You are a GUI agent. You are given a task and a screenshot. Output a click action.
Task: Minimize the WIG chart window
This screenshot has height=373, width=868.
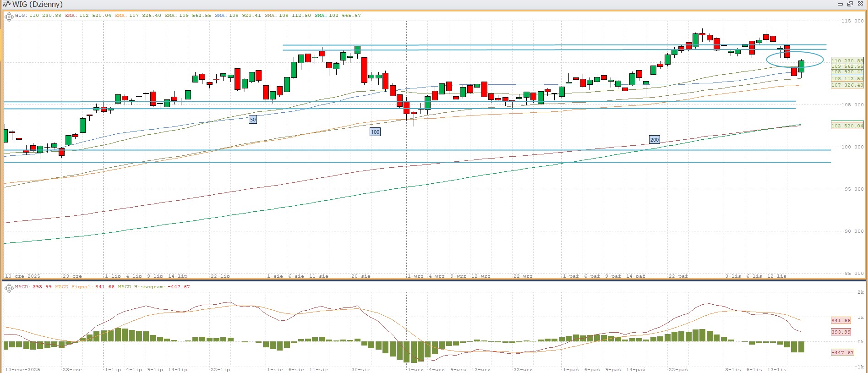(x=840, y=4)
